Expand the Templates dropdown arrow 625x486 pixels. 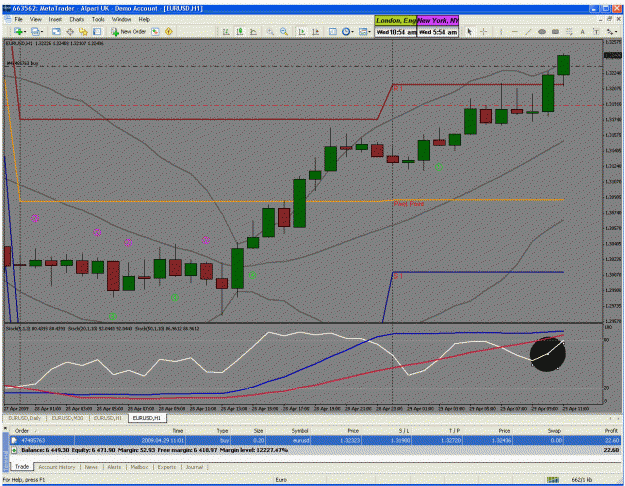369,32
